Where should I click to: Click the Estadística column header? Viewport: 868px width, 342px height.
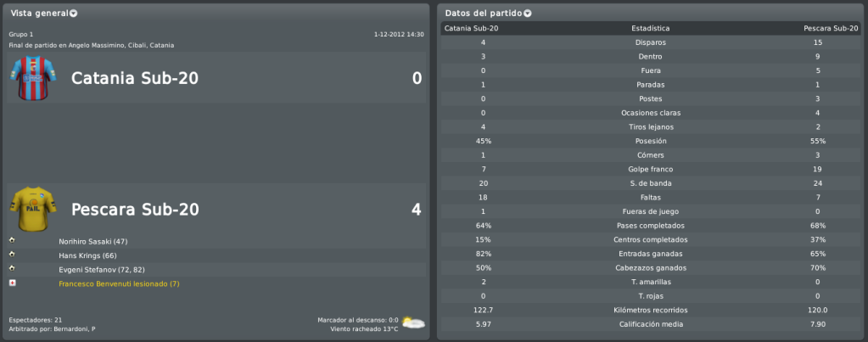point(651,28)
